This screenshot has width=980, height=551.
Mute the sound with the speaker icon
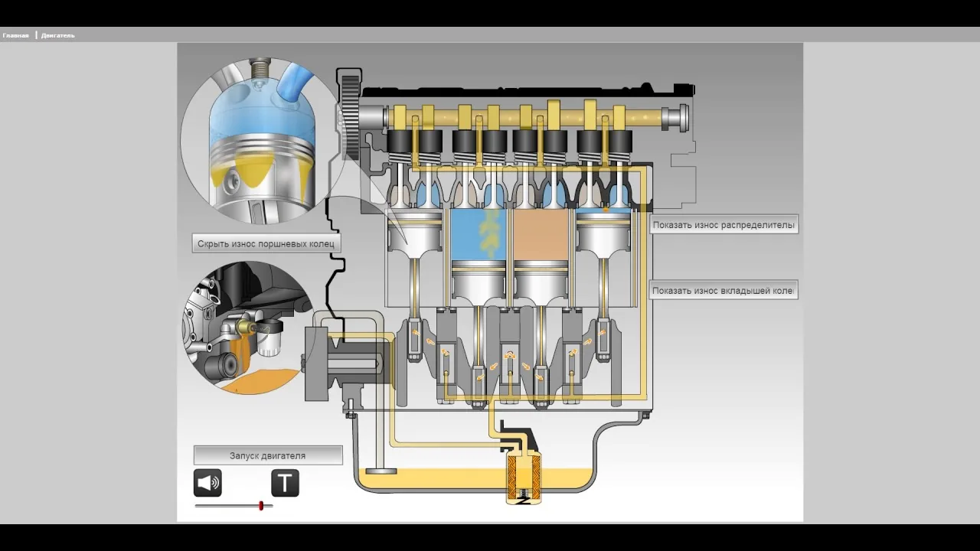(x=207, y=483)
